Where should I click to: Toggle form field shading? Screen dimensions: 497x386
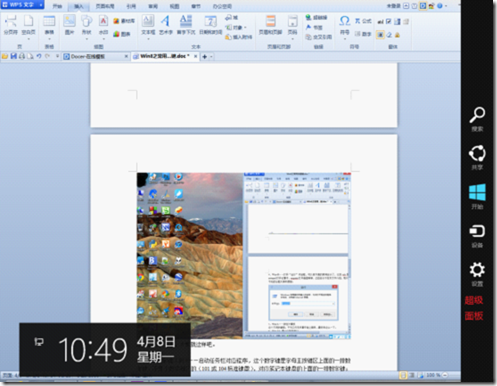point(380,35)
